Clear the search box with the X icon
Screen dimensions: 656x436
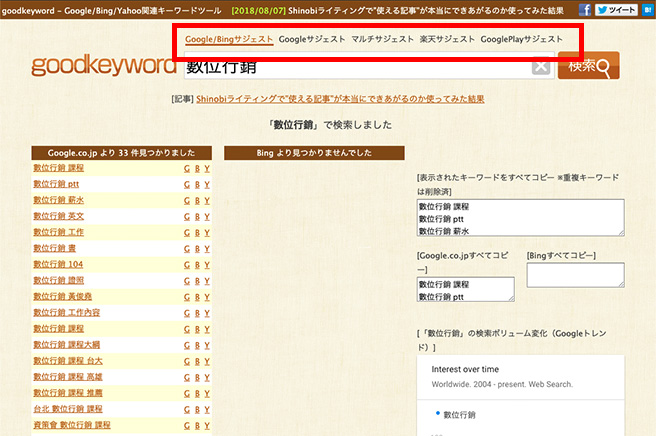point(541,66)
